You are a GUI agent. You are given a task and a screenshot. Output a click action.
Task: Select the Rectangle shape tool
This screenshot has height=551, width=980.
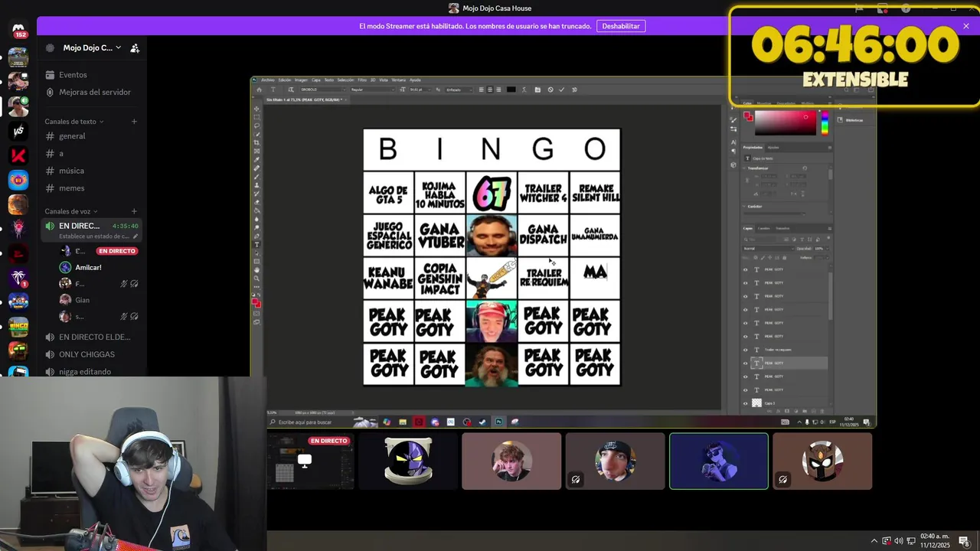pos(256,261)
